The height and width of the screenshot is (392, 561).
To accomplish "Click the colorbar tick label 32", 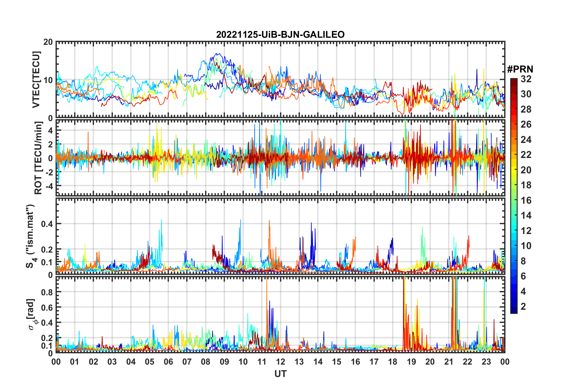I will point(526,79).
